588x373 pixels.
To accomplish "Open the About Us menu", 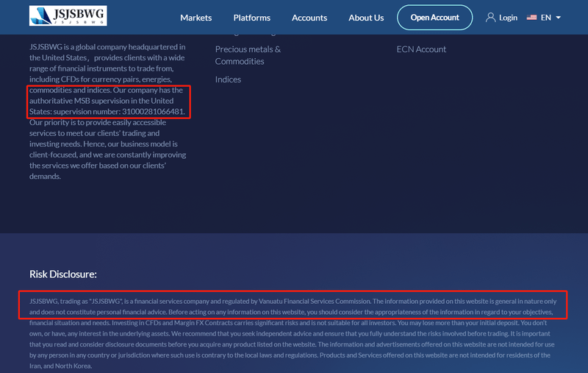I will (366, 18).
